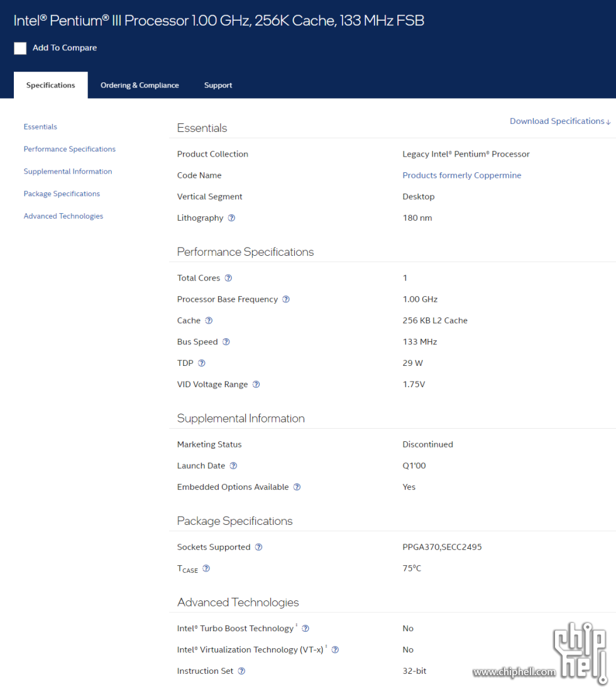The image size is (616, 694).
Task: Select the PPGA370,SECC2495 sockets value
Action: coord(442,547)
